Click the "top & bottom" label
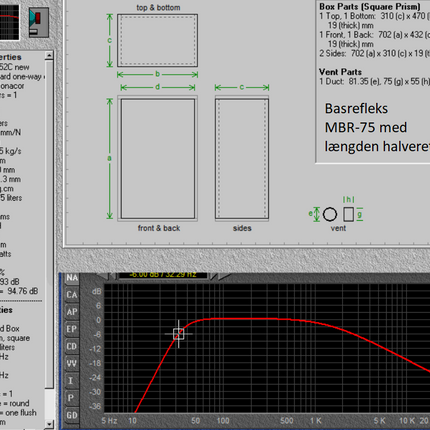 (x=158, y=7)
